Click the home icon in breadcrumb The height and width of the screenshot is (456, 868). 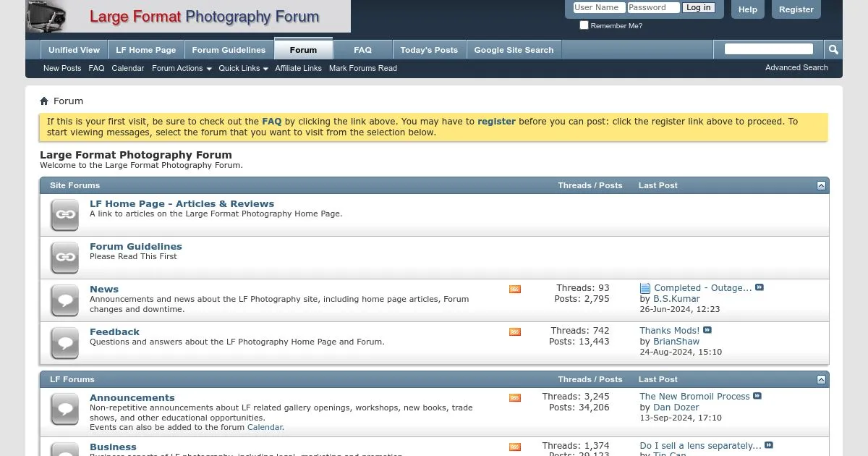point(44,101)
